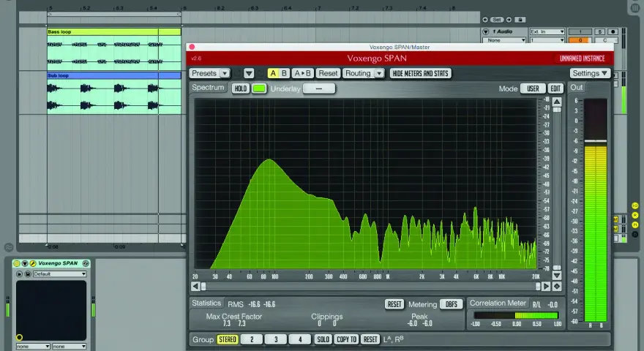Click the next locator arrow after Set
This screenshot has height=351, width=644.
[509, 20]
